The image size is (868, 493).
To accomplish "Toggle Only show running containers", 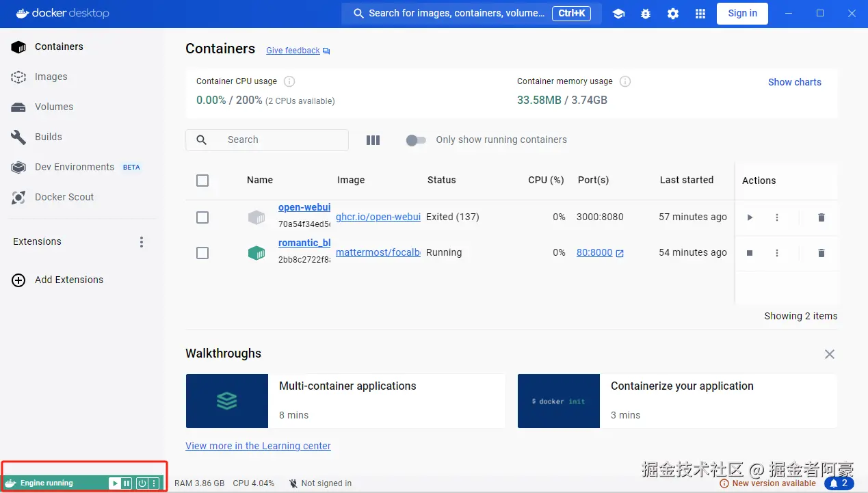I will tap(415, 140).
